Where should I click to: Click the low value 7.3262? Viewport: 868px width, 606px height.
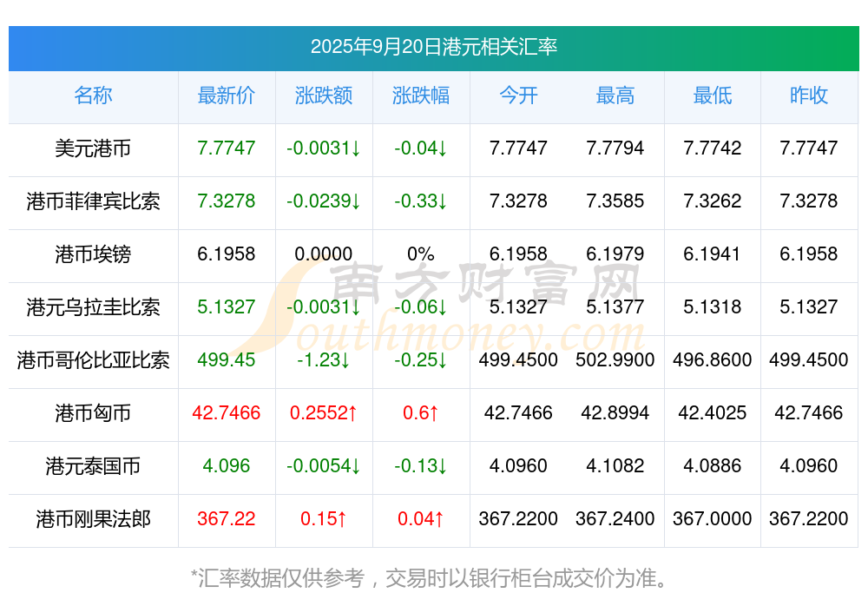click(713, 201)
